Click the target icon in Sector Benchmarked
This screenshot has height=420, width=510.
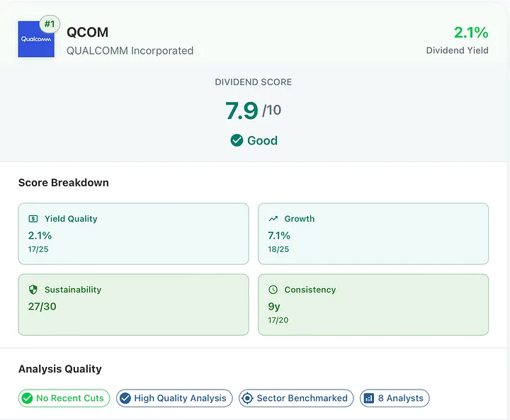pyautogui.click(x=247, y=398)
